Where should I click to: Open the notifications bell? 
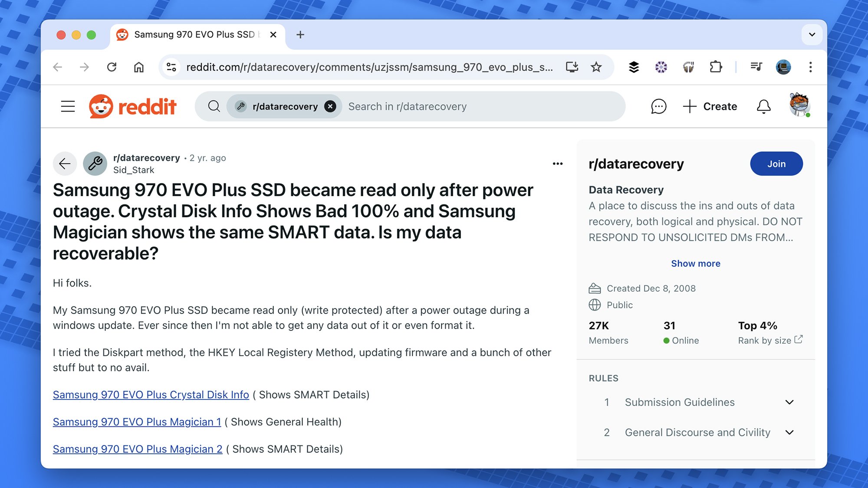click(763, 106)
